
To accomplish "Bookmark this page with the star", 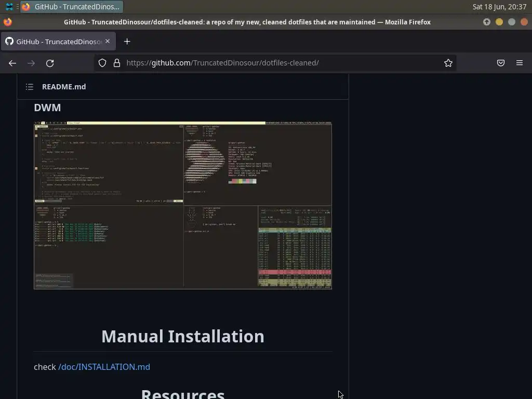I will [x=448, y=63].
